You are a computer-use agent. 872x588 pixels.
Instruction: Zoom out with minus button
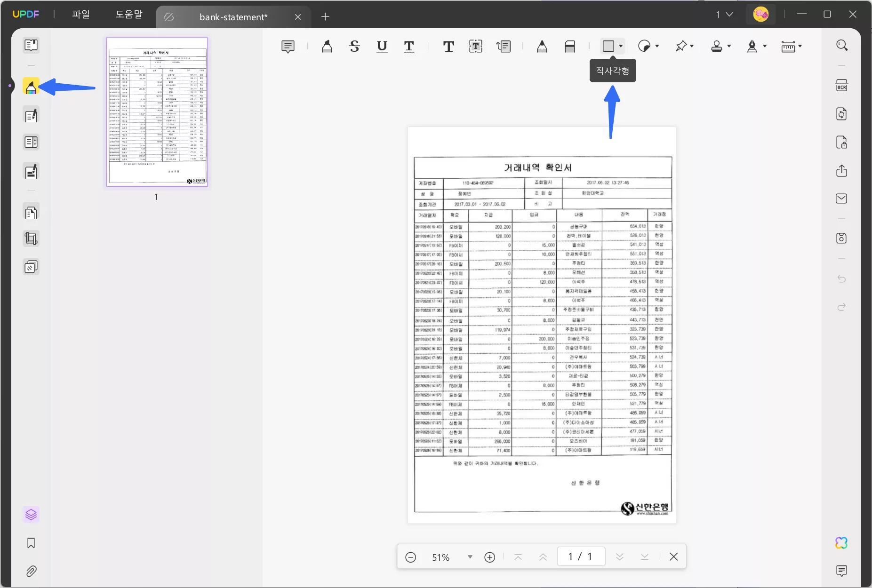tap(411, 557)
